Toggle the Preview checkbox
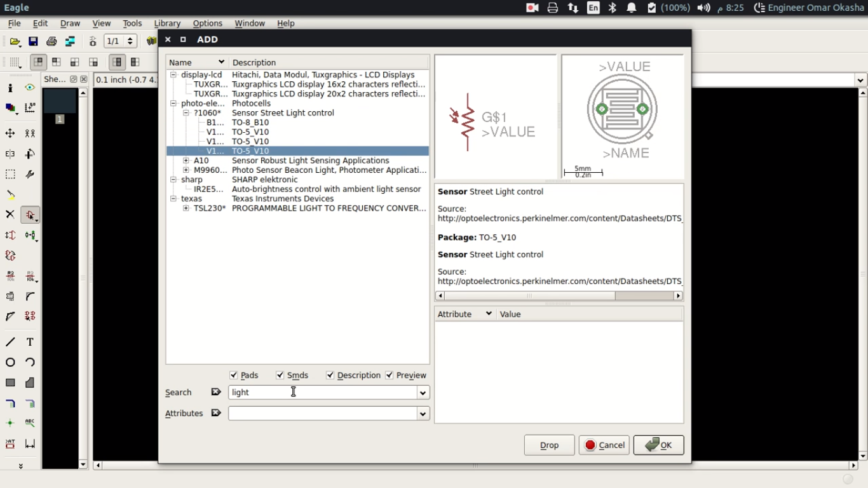This screenshot has height=488, width=868. [x=389, y=375]
